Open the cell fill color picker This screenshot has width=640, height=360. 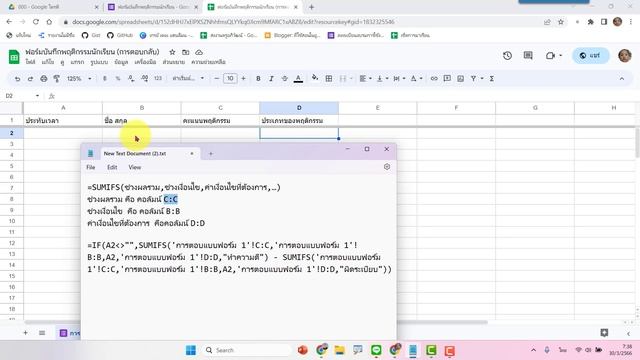[315, 78]
